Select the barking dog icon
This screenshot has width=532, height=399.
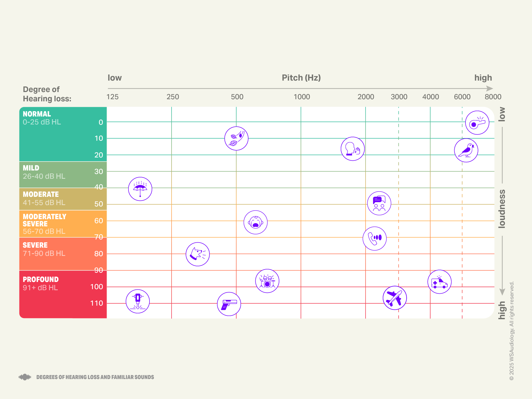point(198,254)
